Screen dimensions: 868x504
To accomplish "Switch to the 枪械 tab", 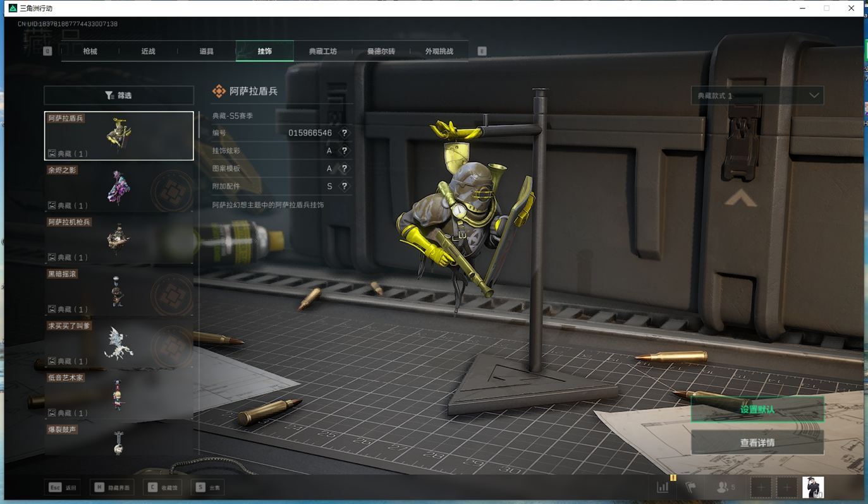I will (90, 51).
